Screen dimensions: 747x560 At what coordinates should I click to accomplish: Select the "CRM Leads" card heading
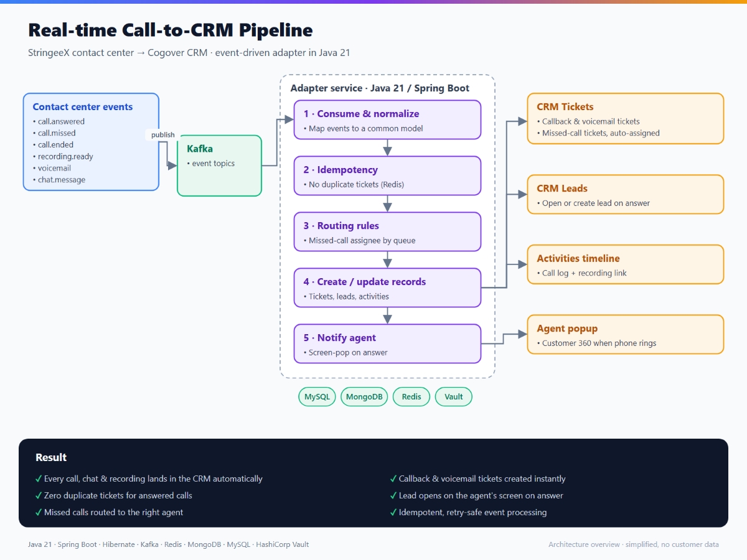click(x=562, y=189)
